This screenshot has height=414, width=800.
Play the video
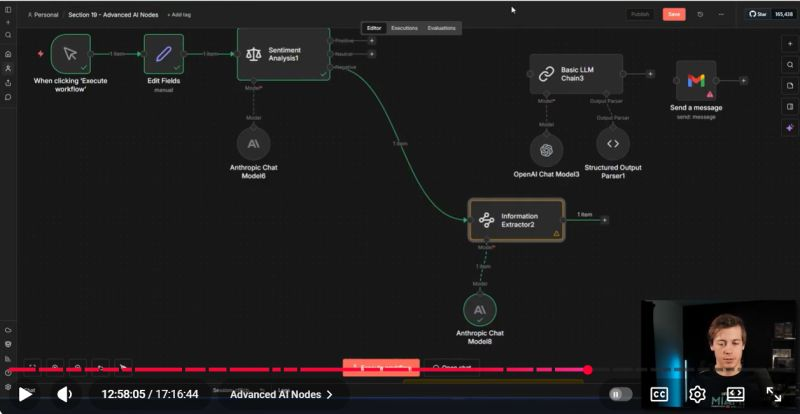click(x=25, y=394)
